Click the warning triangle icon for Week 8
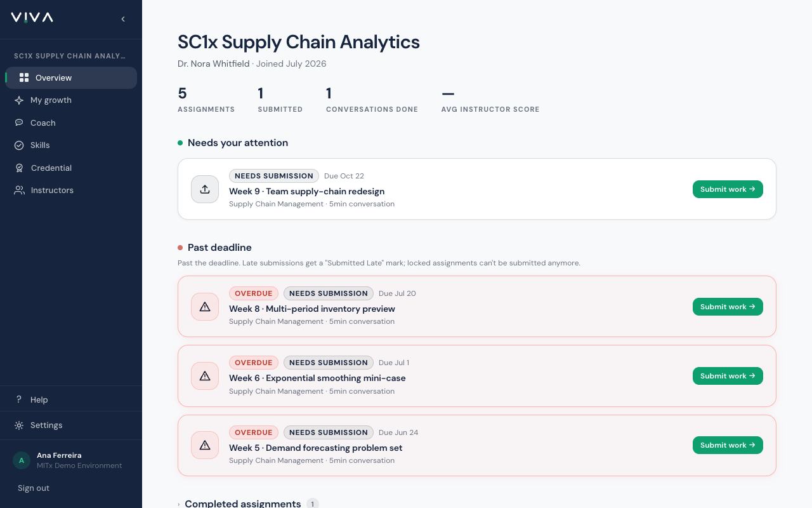 [205, 307]
